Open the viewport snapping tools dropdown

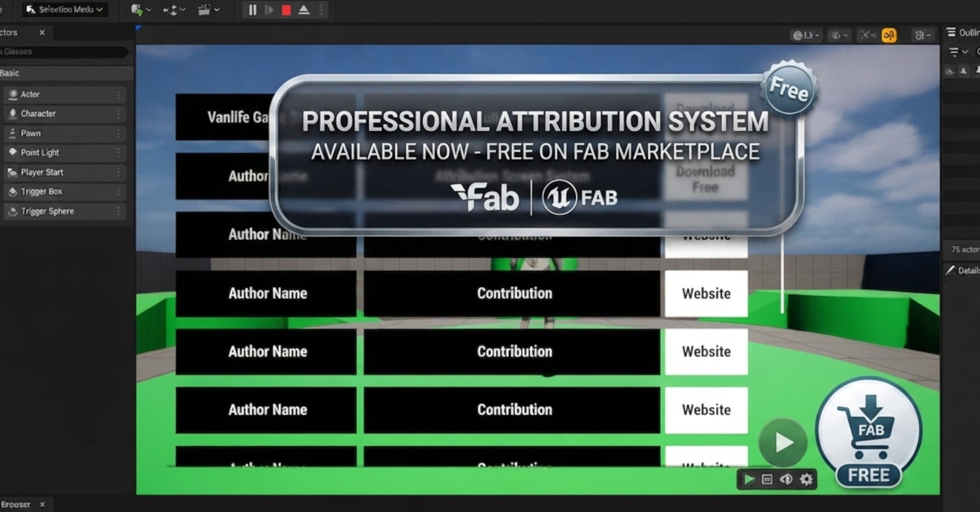click(x=867, y=35)
